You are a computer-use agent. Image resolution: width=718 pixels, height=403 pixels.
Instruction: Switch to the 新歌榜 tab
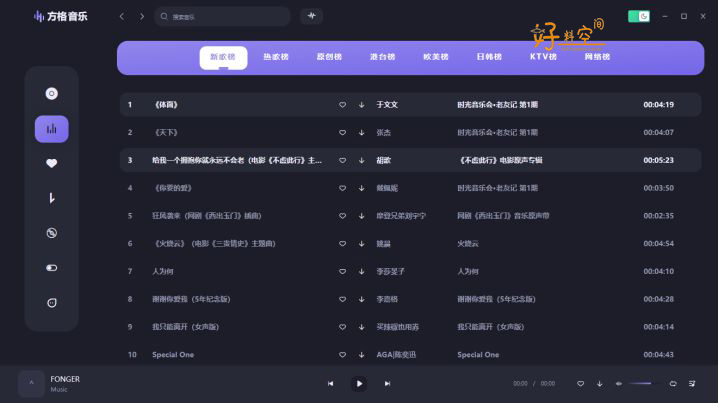(223, 57)
